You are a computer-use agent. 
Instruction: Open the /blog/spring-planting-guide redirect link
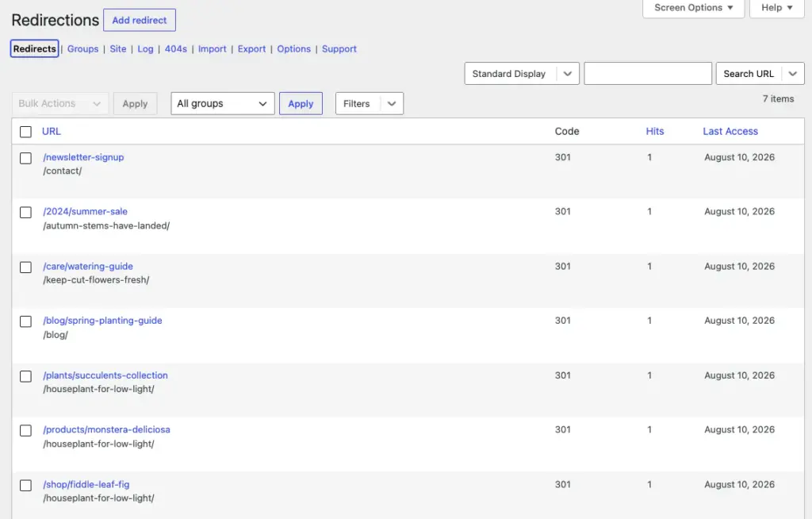(102, 321)
